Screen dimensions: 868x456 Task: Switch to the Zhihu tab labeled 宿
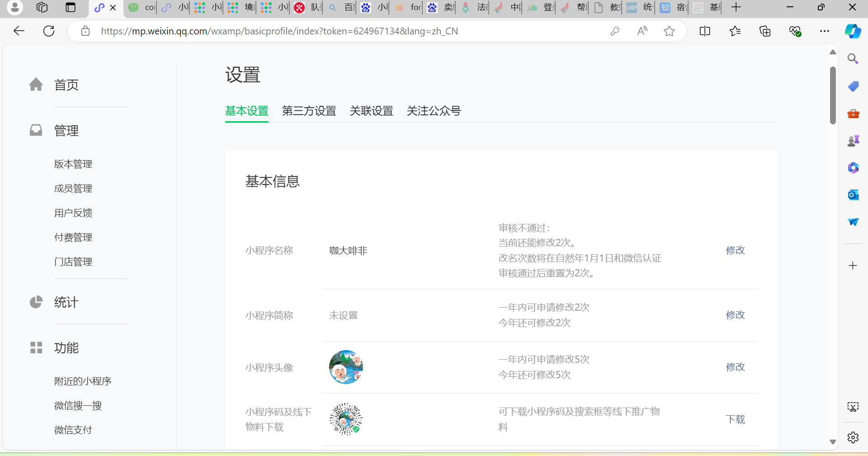click(673, 8)
